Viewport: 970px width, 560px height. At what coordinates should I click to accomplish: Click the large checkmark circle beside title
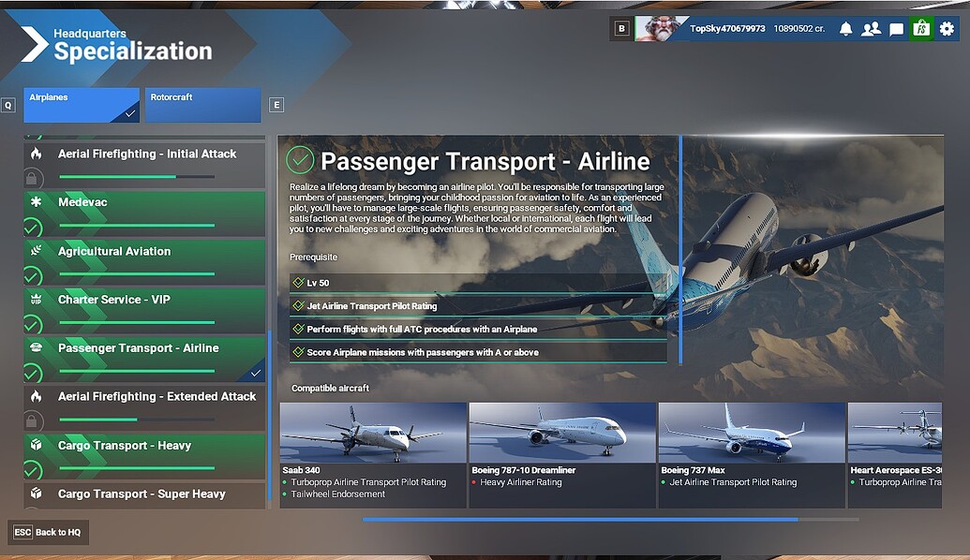(x=300, y=160)
